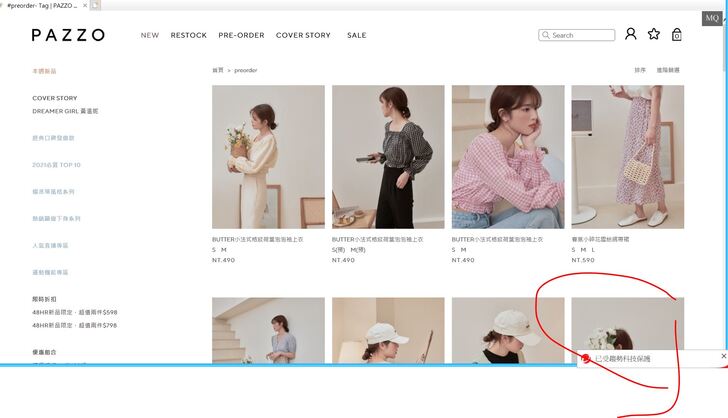Open the PRE-ORDER menu
Image resolution: width=728 pixels, height=418 pixels.
point(241,35)
